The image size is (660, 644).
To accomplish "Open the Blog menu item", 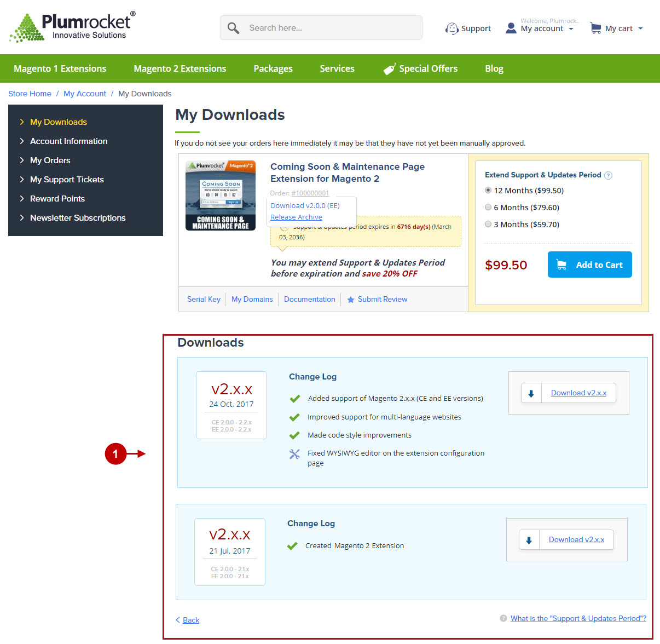I will point(494,68).
